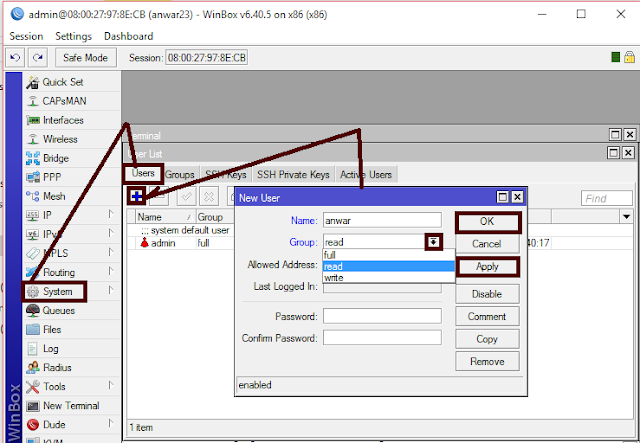The image size is (640, 443).
Task: Click the Confirm Password input field
Action: click(x=382, y=338)
